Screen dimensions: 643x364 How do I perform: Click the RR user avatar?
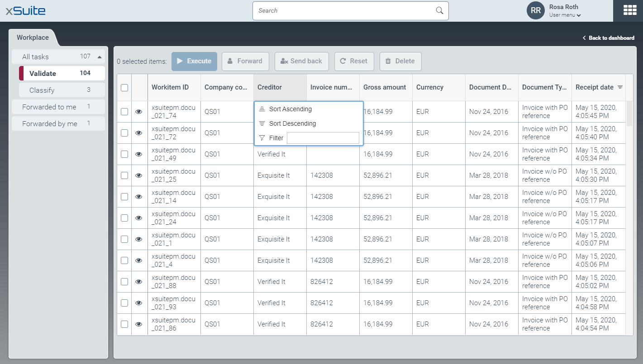pos(535,10)
